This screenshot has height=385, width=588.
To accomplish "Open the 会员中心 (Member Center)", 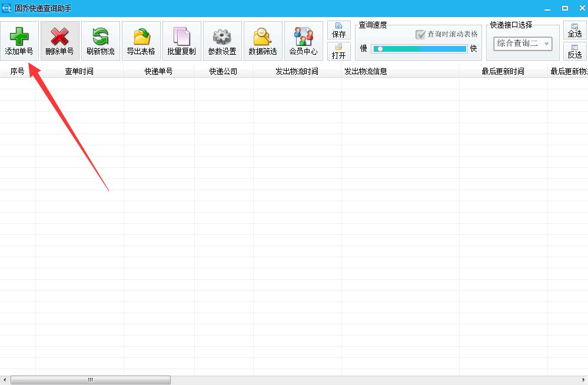I will (x=303, y=40).
